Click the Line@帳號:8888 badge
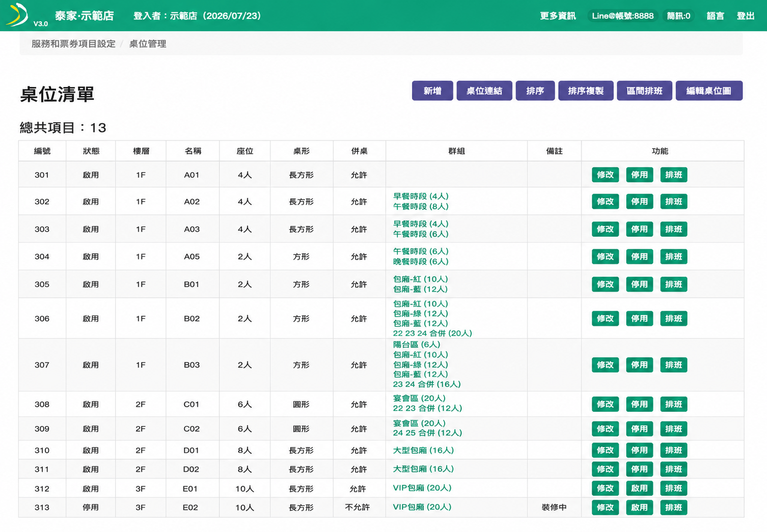Image resolution: width=767 pixels, height=532 pixels. [x=622, y=16]
